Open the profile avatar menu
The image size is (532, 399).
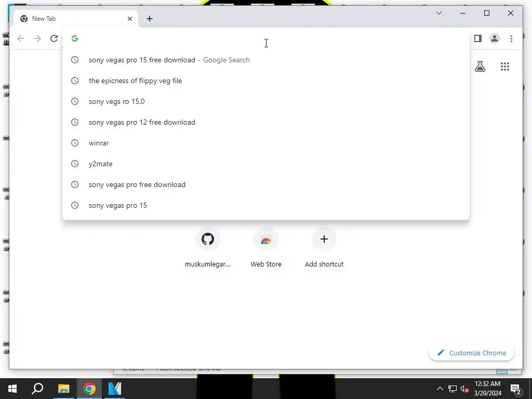[495, 38]
